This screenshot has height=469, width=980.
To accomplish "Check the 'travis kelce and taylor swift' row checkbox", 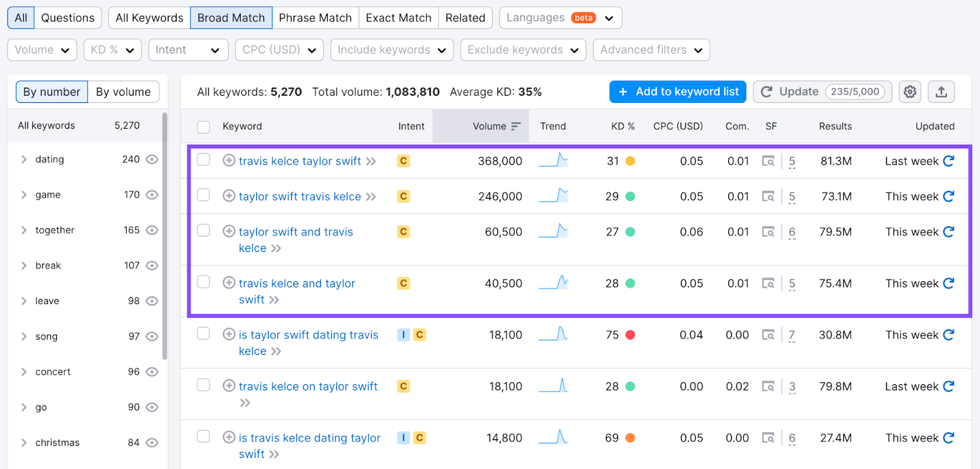I will tap(203, 282).
